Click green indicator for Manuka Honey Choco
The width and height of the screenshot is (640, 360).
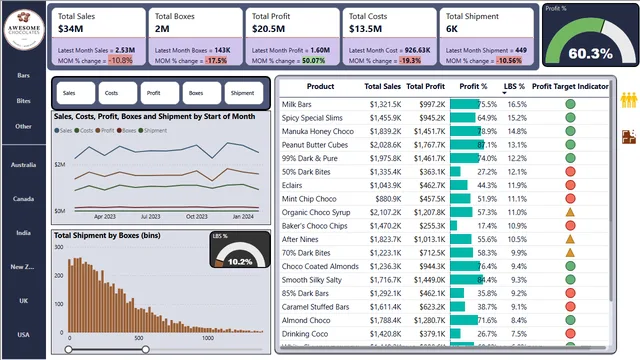click(x=570, y=131)
